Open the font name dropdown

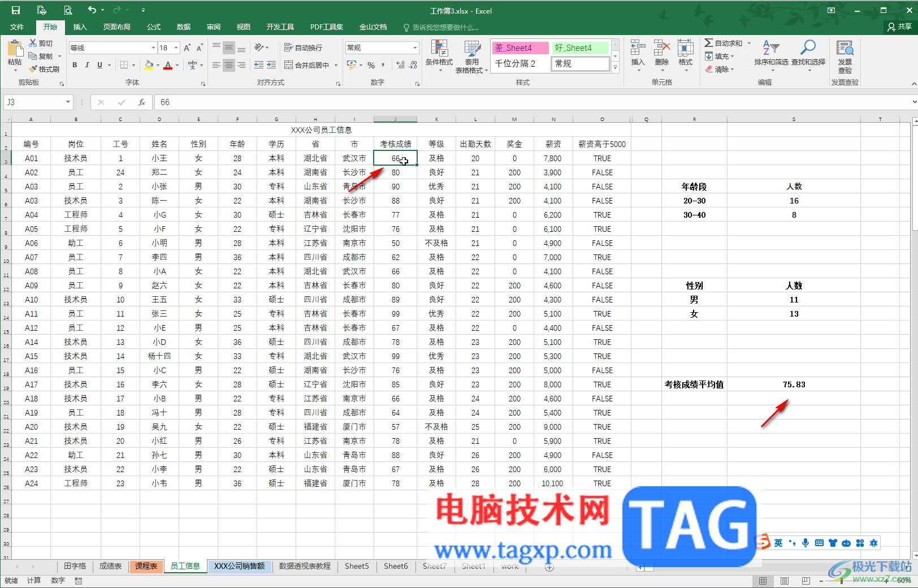(x=153, y=48)
